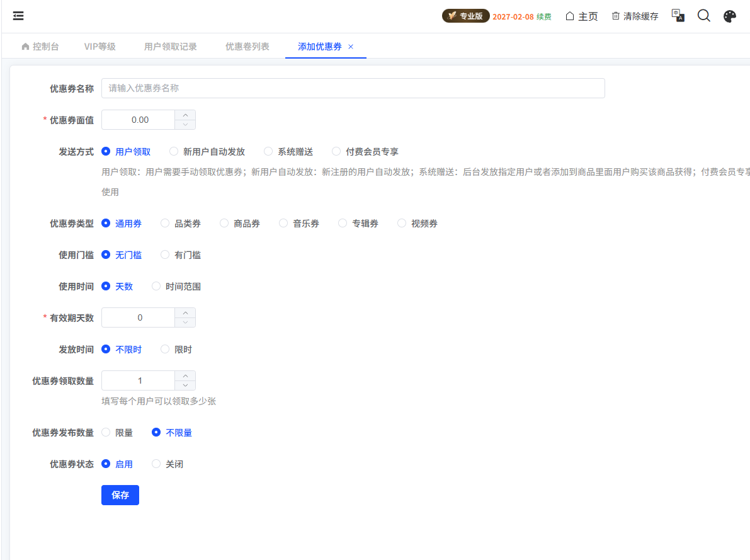Viewport: 750px width, 560px height.
Task: Select 限量 for coupon release quantity
Action: 105,432
